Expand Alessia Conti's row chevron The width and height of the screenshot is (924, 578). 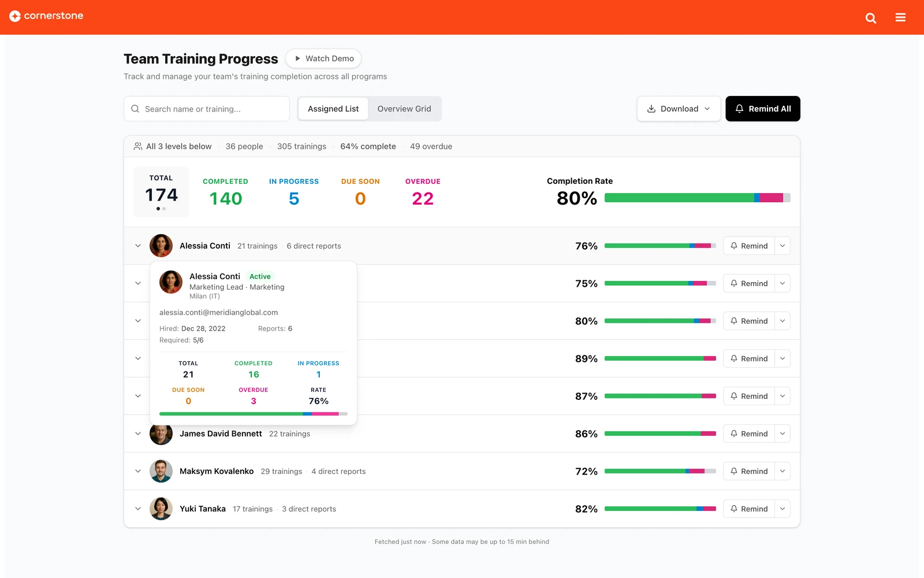coord(138,246)
